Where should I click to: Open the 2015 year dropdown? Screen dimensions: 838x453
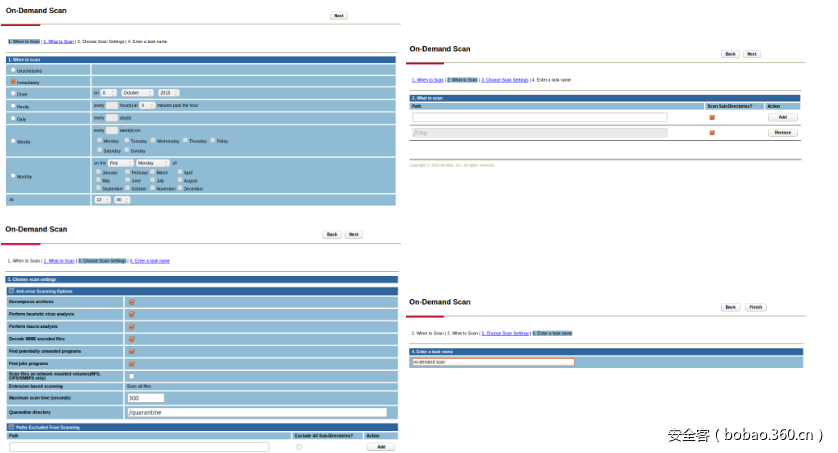click(169, 93)
